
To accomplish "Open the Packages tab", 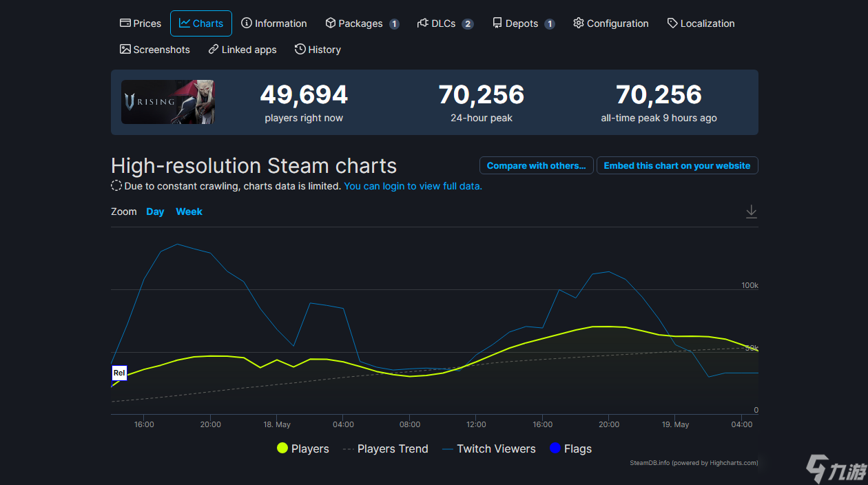I will click(362, 23).
